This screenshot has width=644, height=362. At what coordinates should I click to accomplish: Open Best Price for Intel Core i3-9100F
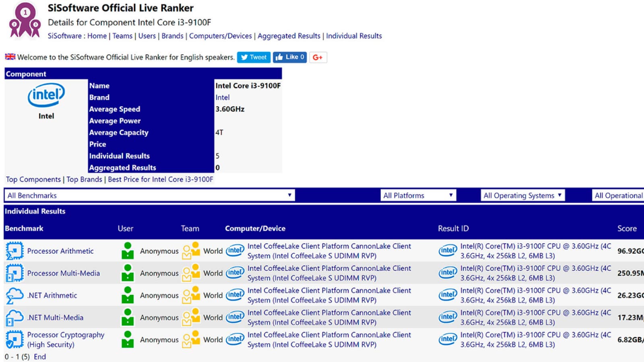(x=161, y=179)
